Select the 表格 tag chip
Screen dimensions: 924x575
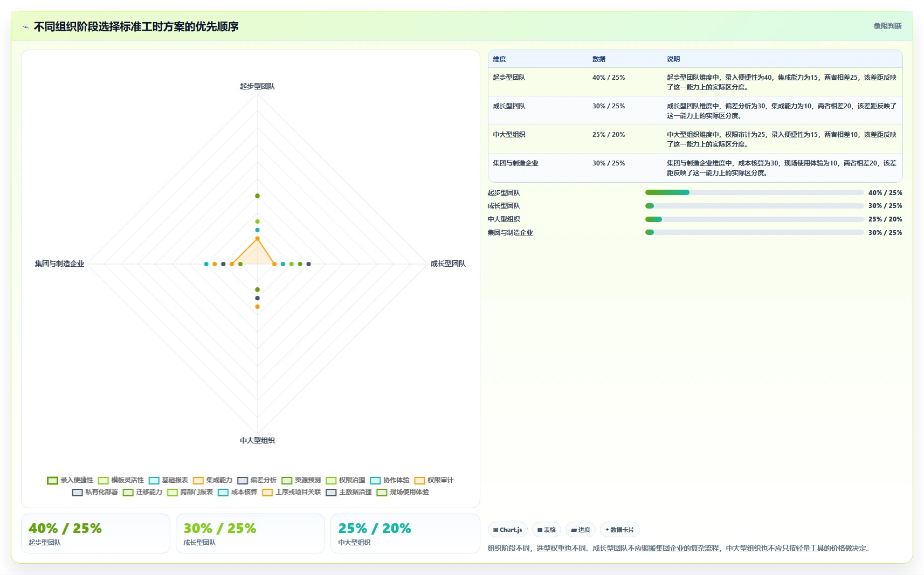click(547, 530)
